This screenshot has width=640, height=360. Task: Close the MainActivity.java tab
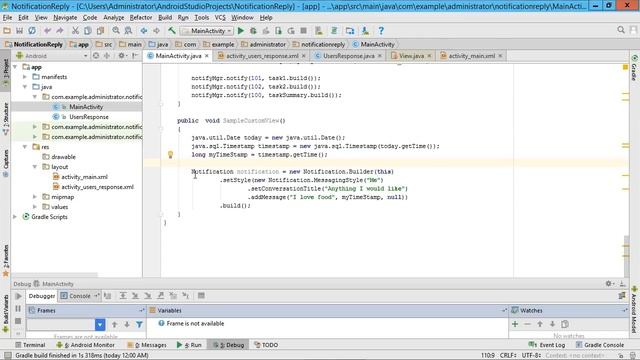click(x=207, y=56)
